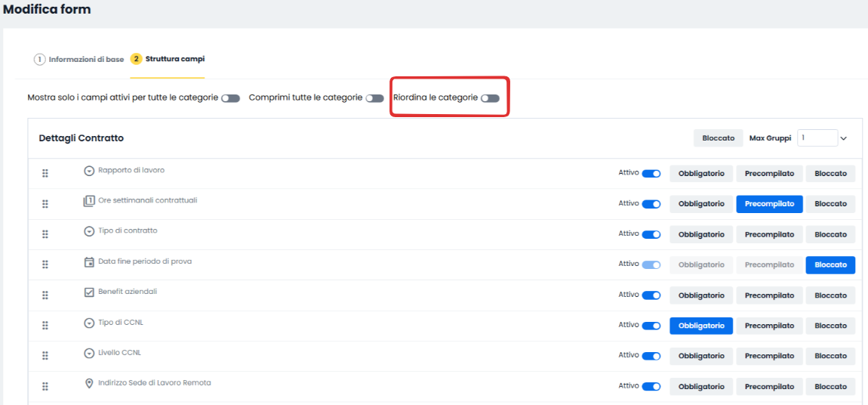Click the Benefit aziendali field label
The height and width of the screenshot is (405, 868).
click(128, 292)
